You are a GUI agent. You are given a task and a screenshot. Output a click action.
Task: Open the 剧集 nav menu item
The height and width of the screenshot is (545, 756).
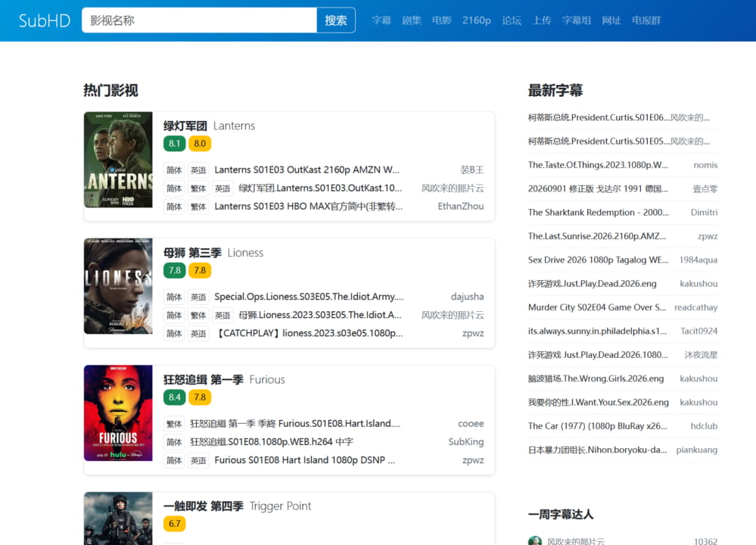[x=411, y=20]
